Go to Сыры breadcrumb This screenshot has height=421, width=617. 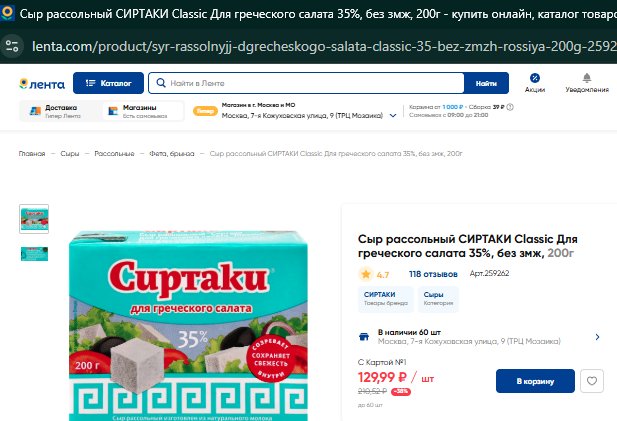[70, 153]
